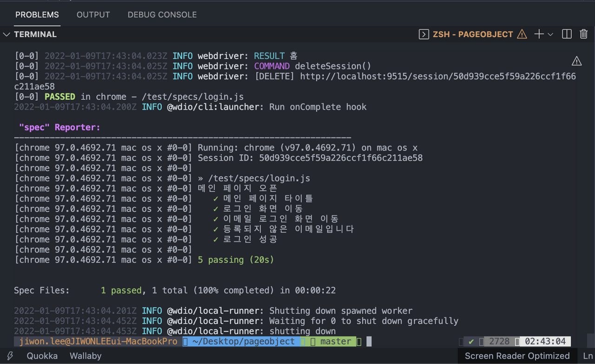Click the warning icon next to ZSH - PAGEOBJECT
The image size is (595, 364).
coord(522,34)
